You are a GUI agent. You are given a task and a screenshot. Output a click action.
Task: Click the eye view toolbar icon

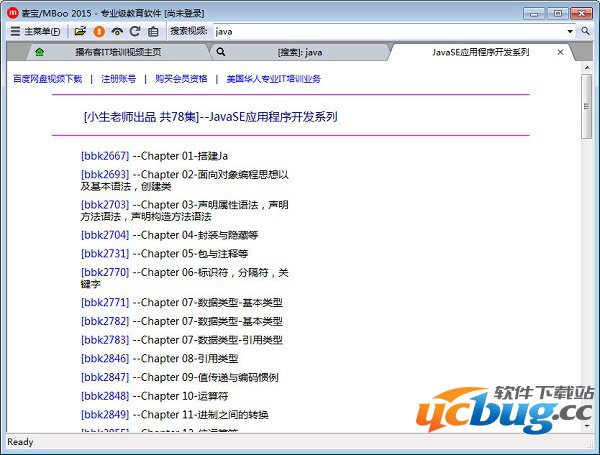117,31
